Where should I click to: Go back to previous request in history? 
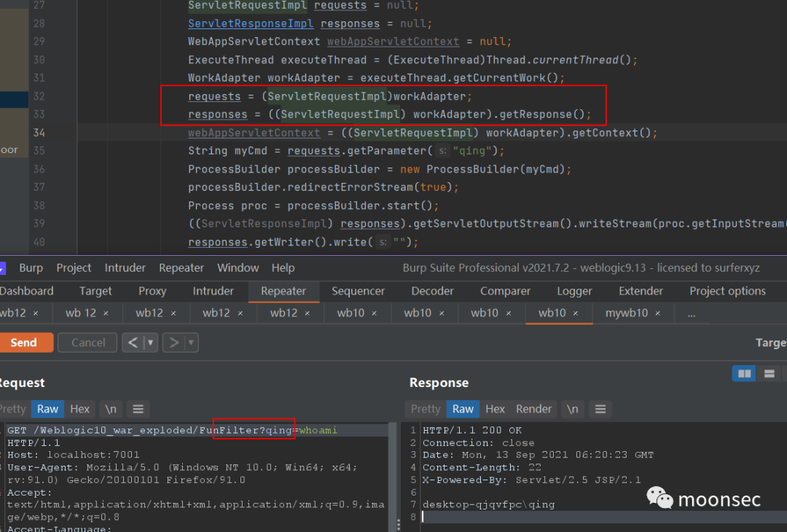pyautogui.click(x=133, y=343)
